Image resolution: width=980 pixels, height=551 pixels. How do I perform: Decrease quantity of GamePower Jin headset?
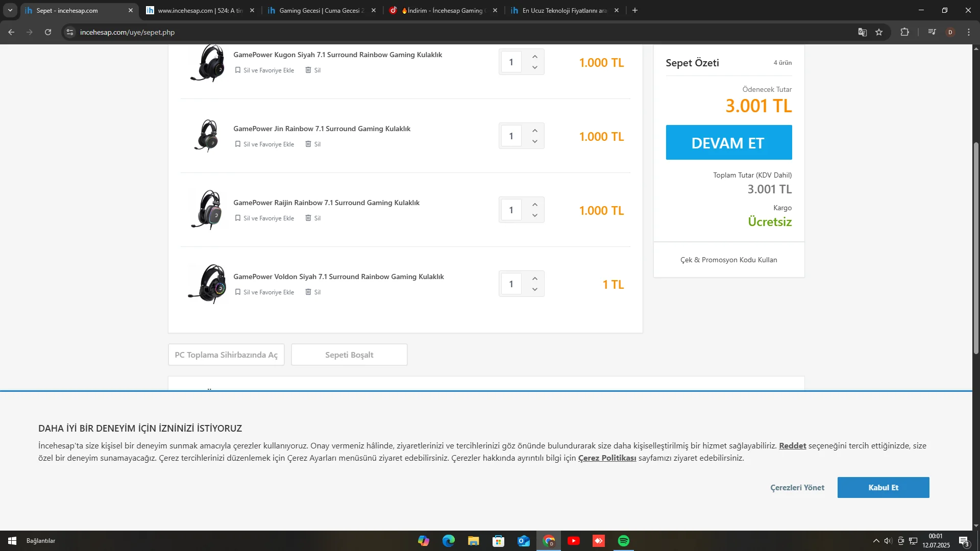pos(534,142)
